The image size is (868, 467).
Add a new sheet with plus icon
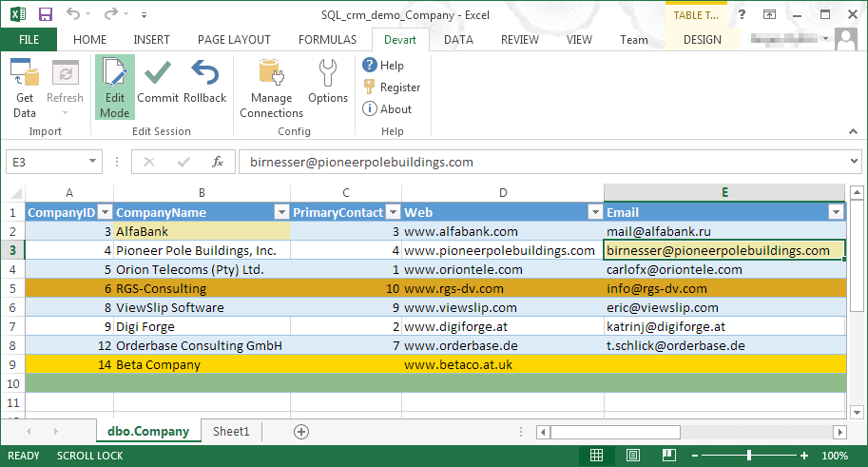pos(301,432)
